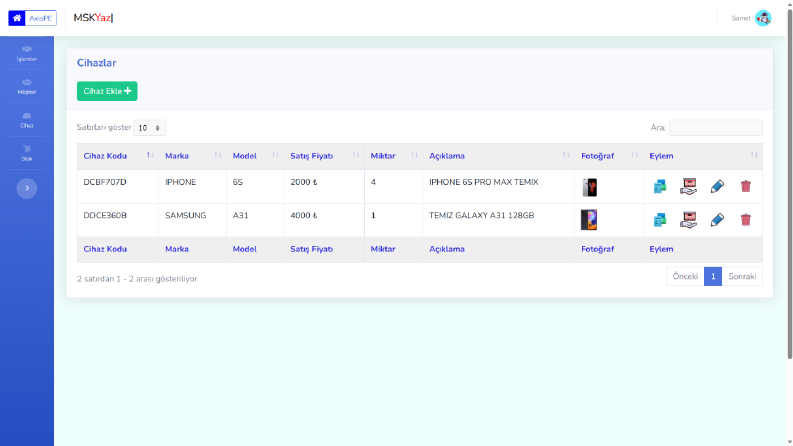Click the Samet username label

741,18
